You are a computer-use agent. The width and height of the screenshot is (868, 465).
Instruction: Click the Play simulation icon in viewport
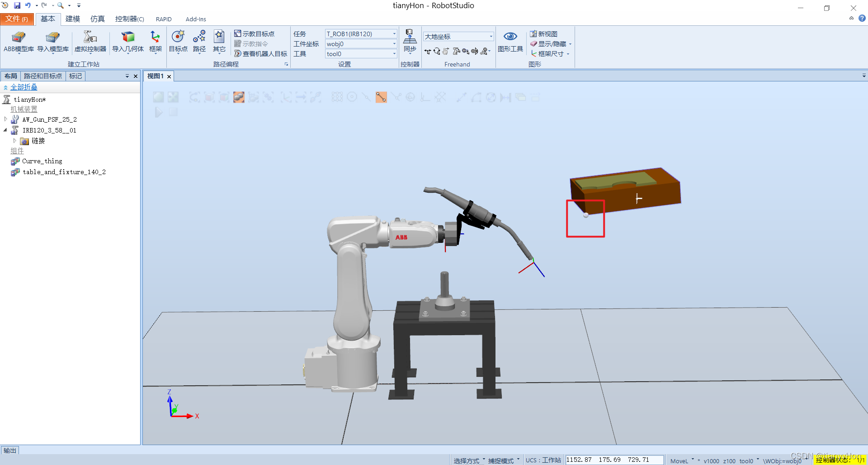click(159, 112)
